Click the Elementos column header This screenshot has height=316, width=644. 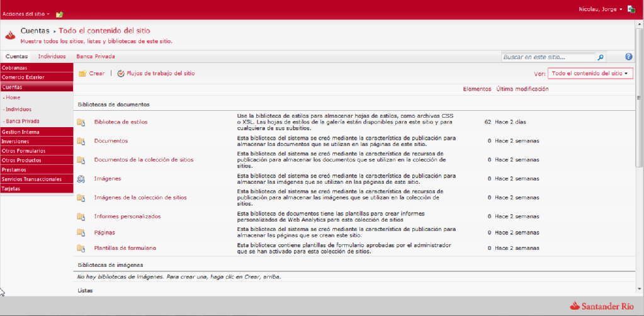477,89
